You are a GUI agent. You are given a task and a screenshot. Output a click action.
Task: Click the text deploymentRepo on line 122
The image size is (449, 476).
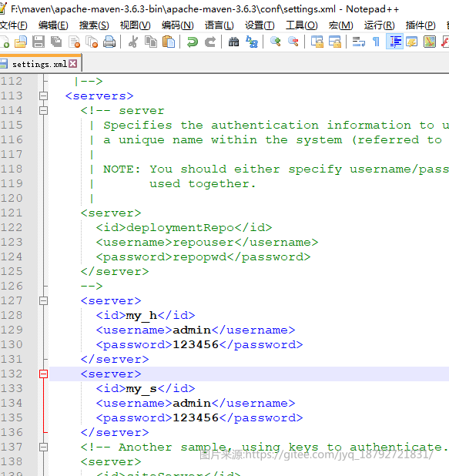(180, 228)
